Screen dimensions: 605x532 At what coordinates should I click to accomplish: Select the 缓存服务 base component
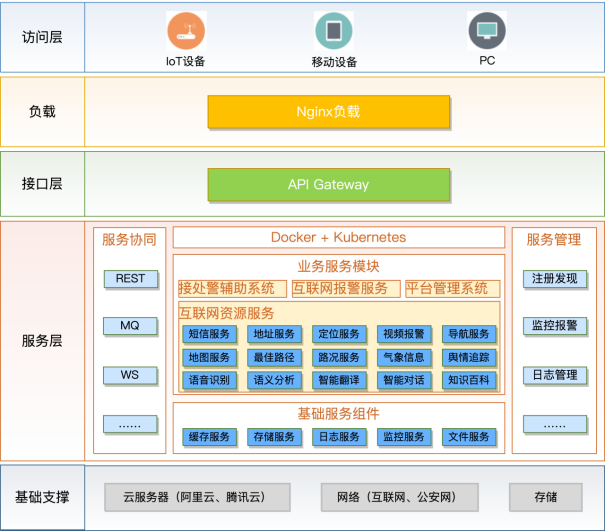click(209, 437)
